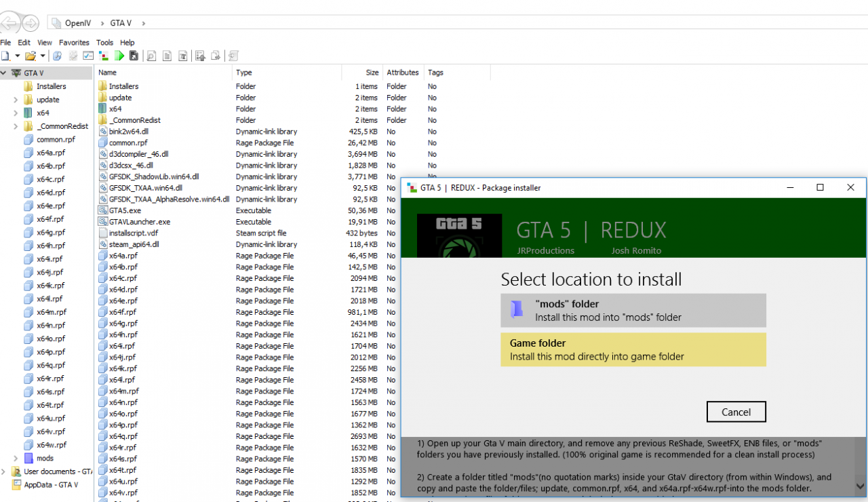Click the find-in-file magnifier page icon

pos(151,56)
